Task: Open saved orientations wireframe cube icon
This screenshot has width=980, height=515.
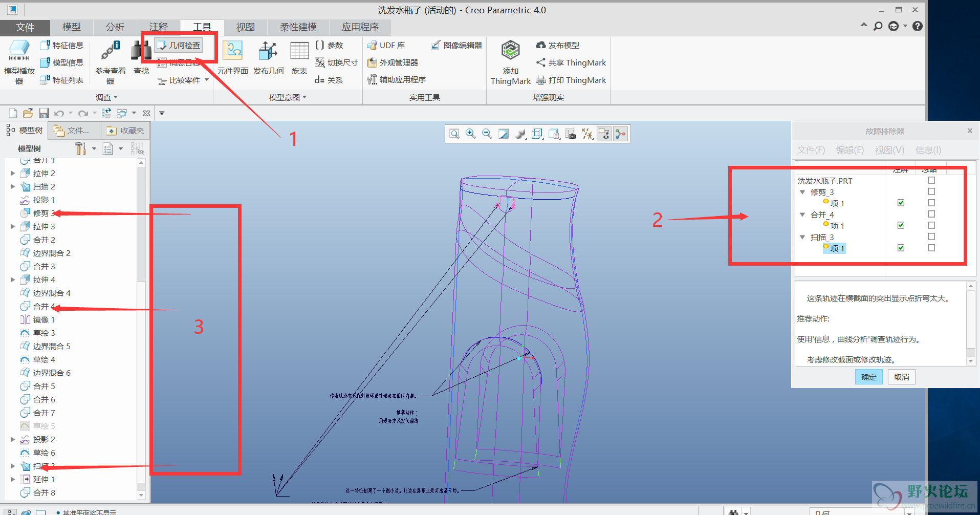Action: coord(537,134)
